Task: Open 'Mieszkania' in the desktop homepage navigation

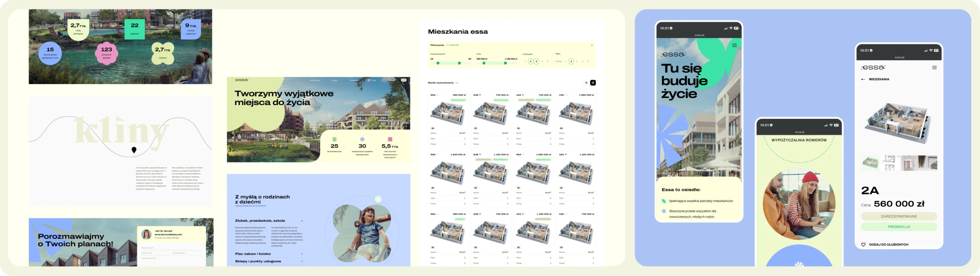Action: pos(315,80)
